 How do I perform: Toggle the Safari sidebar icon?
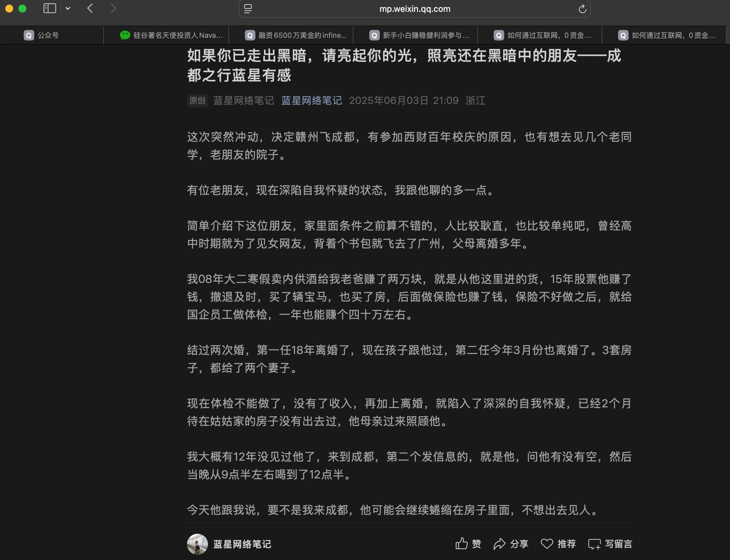point(50,8)
